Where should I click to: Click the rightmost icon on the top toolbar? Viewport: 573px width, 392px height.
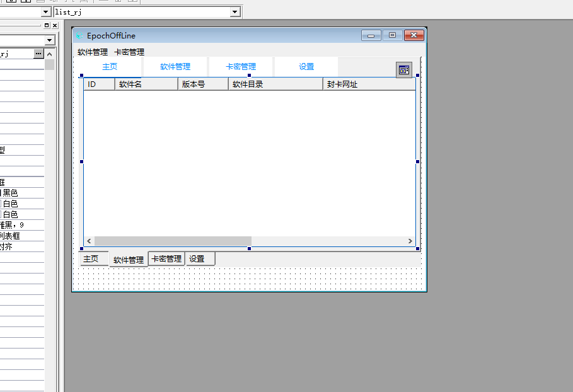pyautogui.click(x=132, y=2)
